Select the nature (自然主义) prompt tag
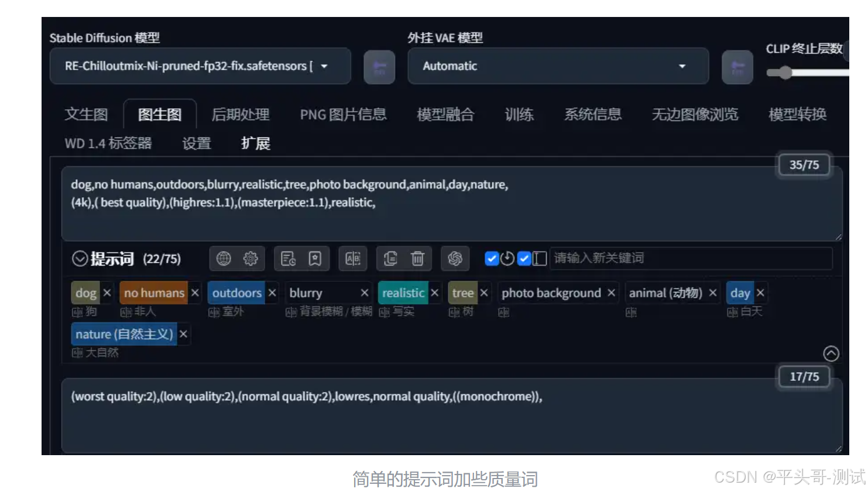 [124, 334]
